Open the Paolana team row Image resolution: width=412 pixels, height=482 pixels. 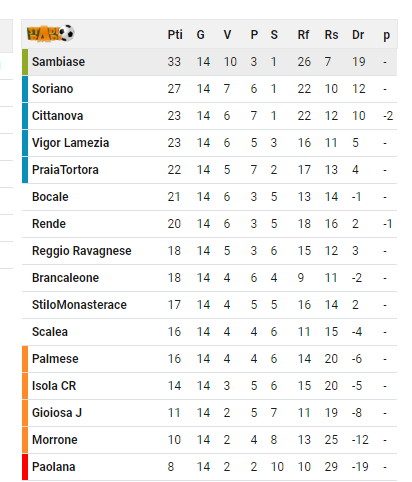tap(209, 467)
